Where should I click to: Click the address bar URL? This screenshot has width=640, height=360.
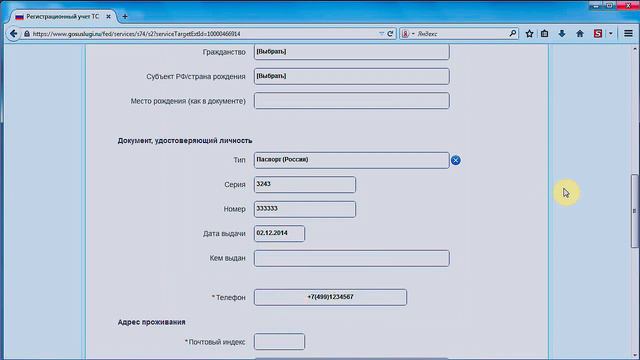tap(137, 34)
